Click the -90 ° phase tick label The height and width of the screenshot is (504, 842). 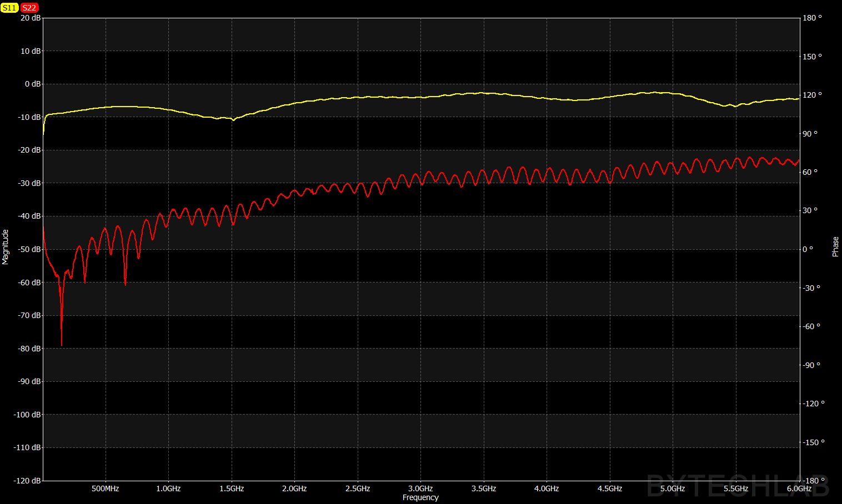(x=811, y=365)
